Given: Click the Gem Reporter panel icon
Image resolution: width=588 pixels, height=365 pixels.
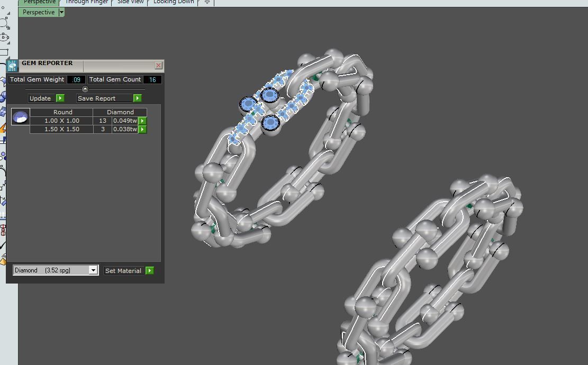Looking at the screenshot, I should (12, 66).
